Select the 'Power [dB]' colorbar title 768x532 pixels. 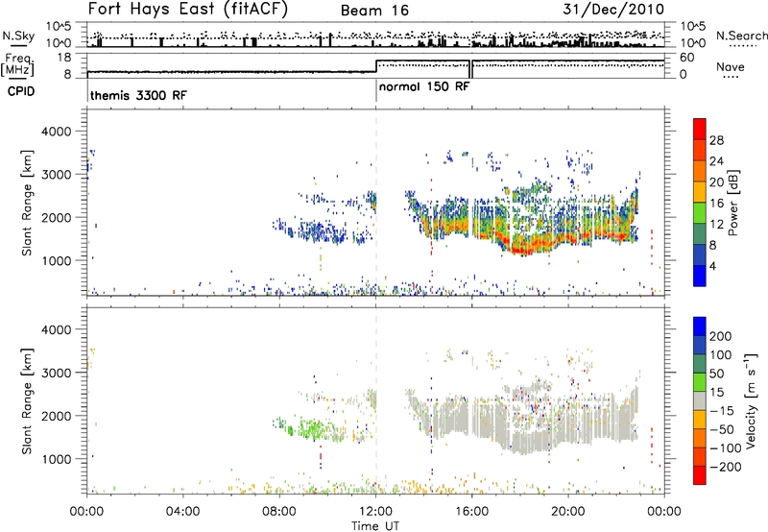[732, 203]
